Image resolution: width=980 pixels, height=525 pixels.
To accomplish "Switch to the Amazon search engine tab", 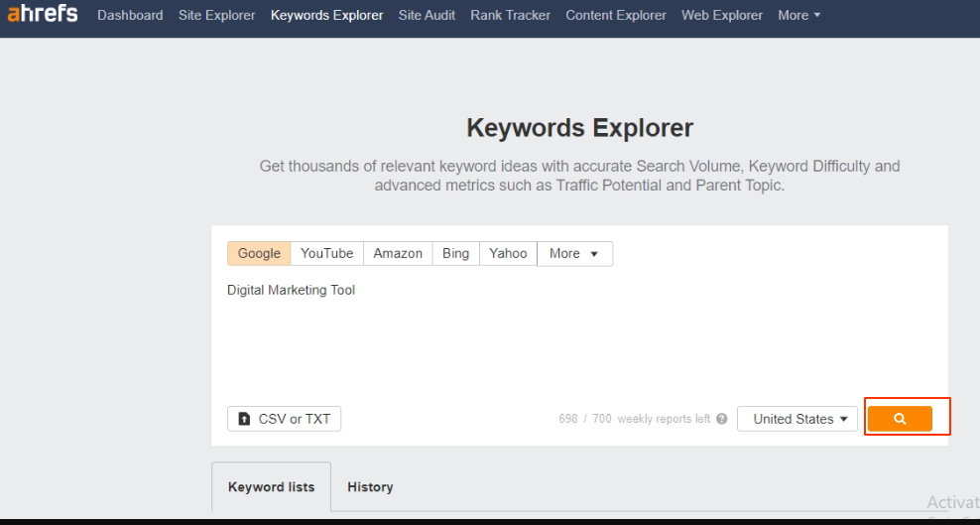I will click(x=398, y=254).
